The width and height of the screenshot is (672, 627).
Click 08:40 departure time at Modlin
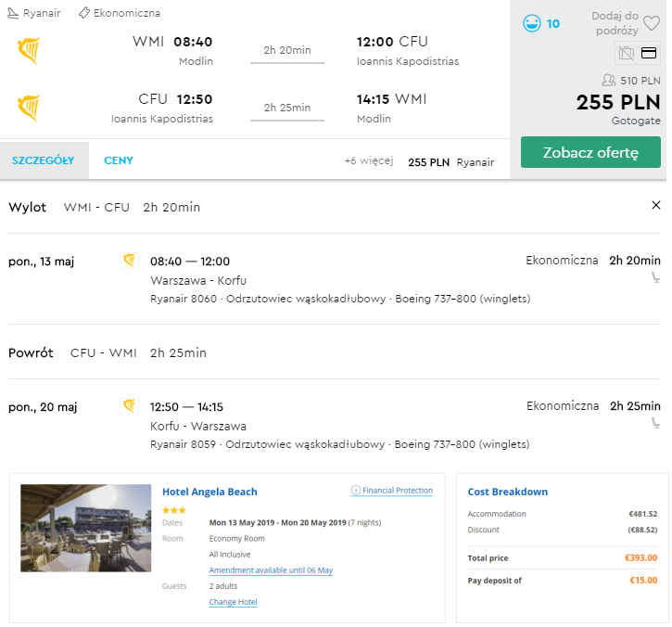pos(193,42)
